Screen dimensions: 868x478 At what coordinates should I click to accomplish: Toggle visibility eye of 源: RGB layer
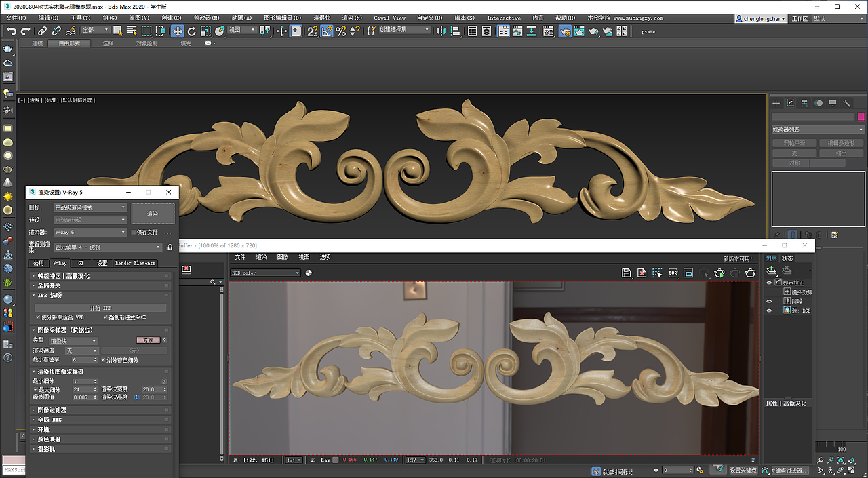(769, 311)
